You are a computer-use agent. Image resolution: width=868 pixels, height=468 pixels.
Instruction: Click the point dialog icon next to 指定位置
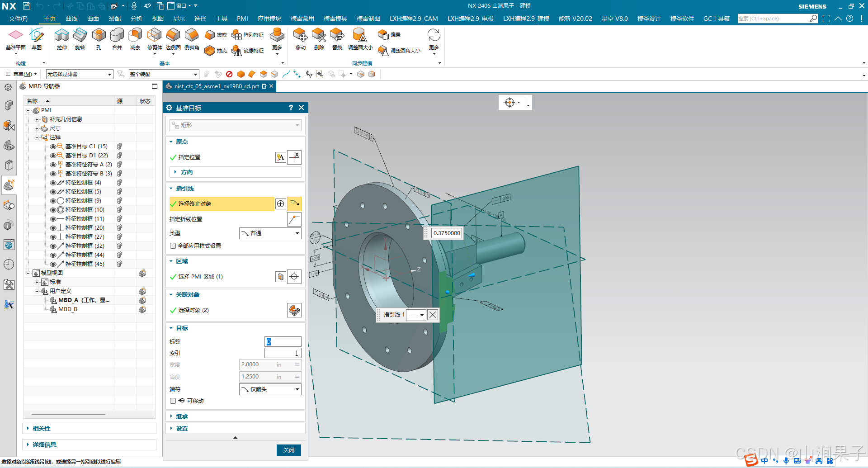pyautogui.click(x=294, y=157)
